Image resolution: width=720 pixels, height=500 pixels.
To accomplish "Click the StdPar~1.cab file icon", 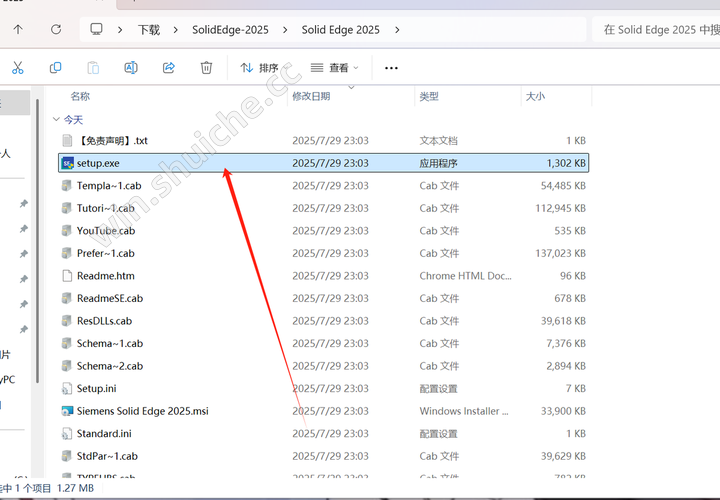I will pyautogui.click(x=67, y=456).
